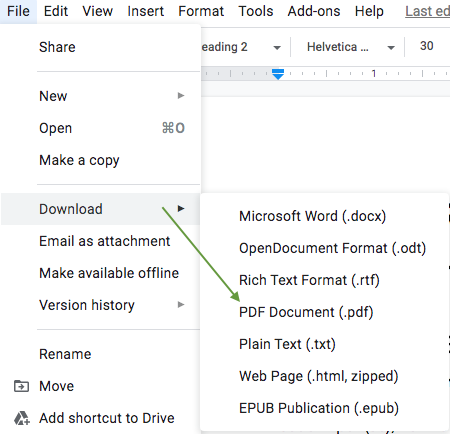Open the Tools menu
Viewport: 450px width, 434px height.
(x=256, y=11)
